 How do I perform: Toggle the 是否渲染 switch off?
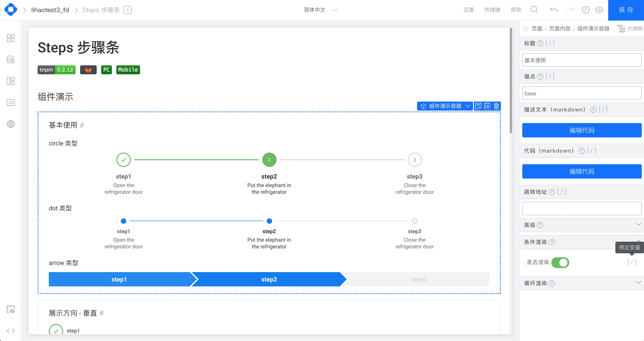click(x=560, y=262)
